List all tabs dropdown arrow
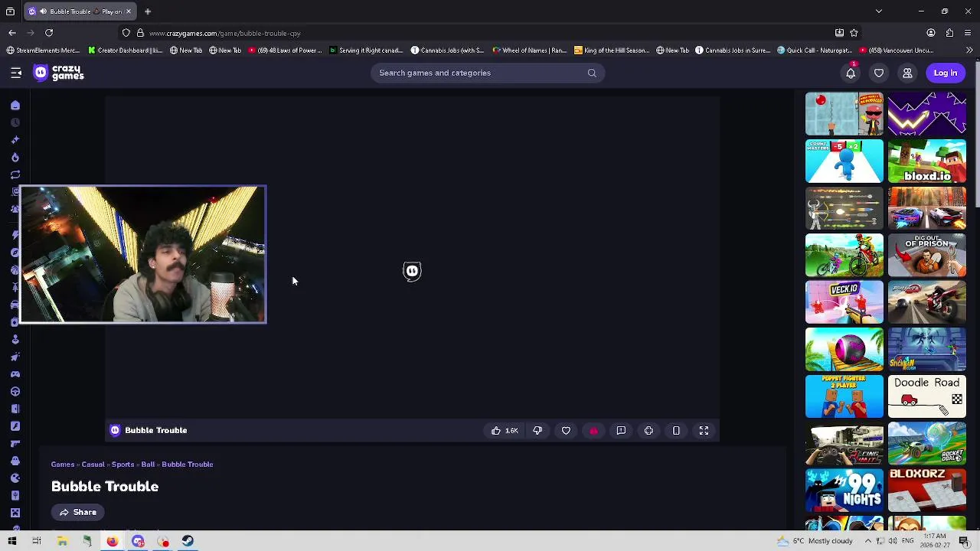The width and height of the screenshot is (980, 551). coord(879,11)
